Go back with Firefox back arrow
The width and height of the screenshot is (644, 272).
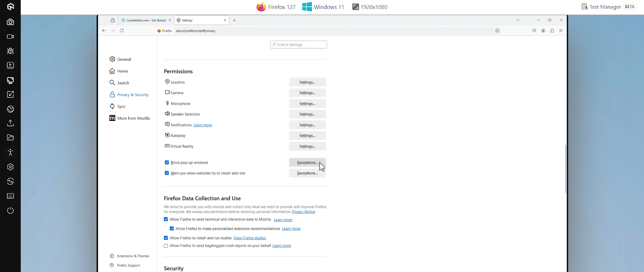(x=104, y=31)
